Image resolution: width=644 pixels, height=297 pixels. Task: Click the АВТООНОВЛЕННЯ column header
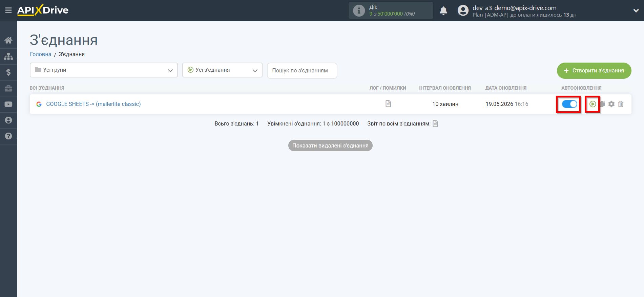tap(581, 88)
